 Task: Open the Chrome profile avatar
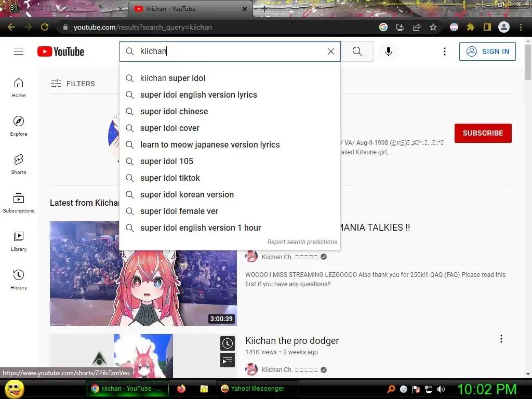504,27
